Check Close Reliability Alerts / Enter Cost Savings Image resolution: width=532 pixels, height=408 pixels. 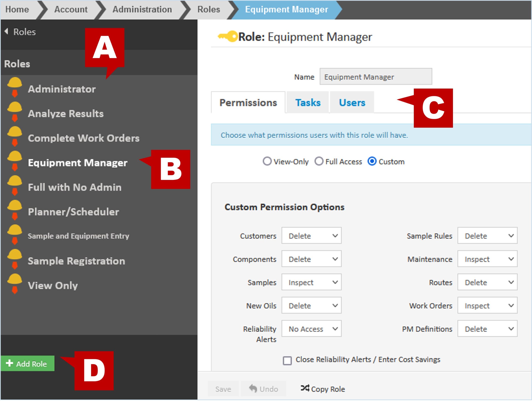(287, 361)
